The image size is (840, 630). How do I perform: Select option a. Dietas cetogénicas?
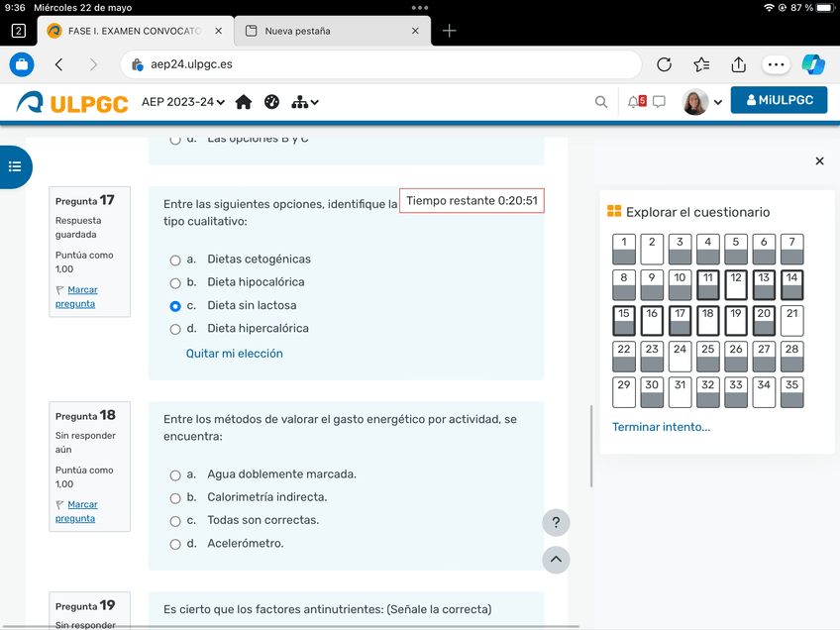click(175, 261)
